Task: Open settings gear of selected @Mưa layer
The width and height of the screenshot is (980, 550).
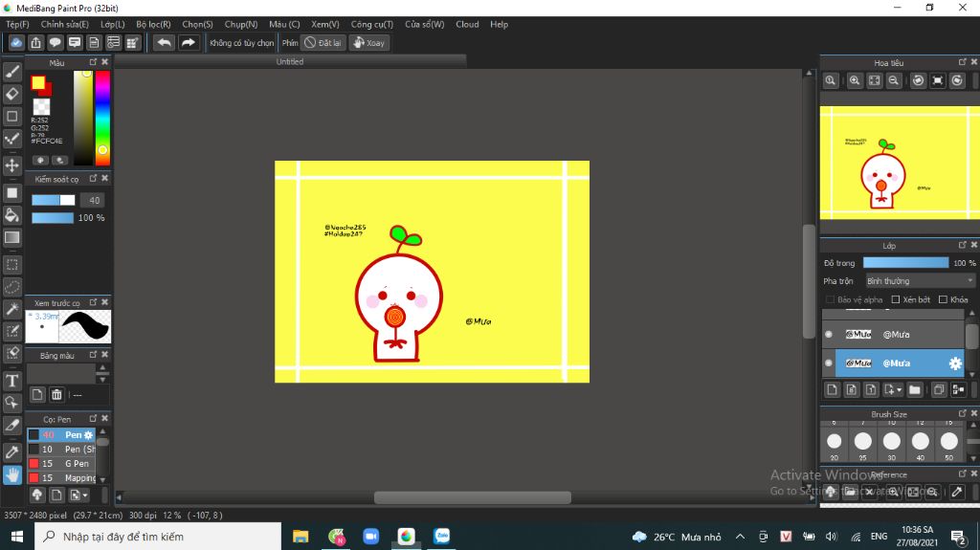Action: click(955, 363)
